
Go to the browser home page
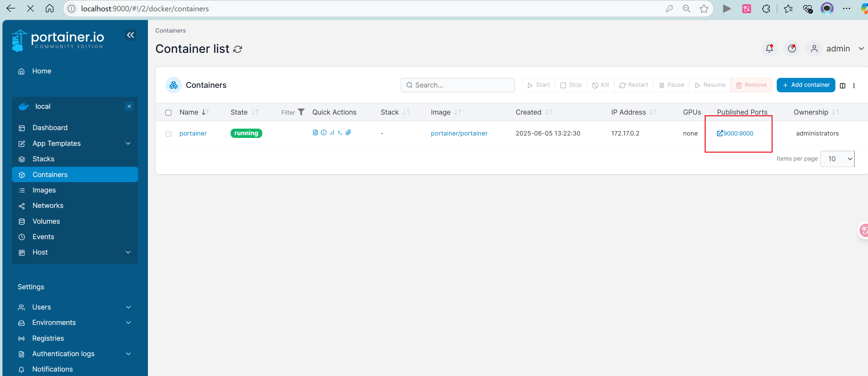(50, 9)
